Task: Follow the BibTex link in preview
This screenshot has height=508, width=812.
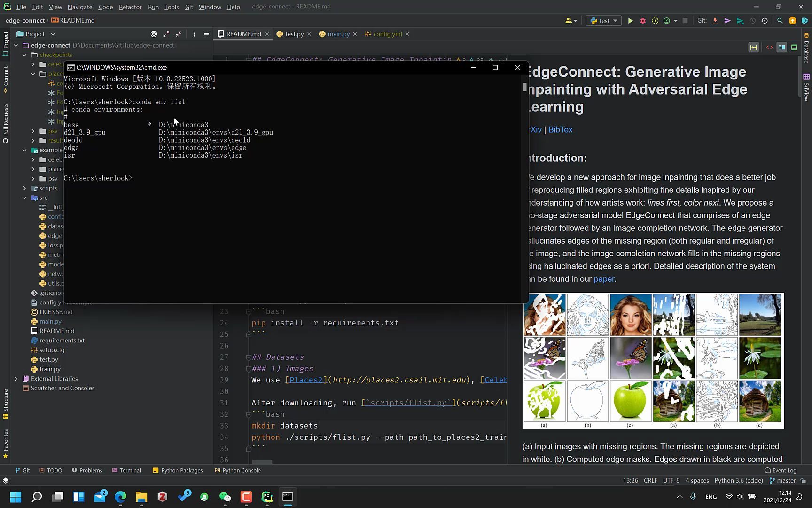Action: 560,129
